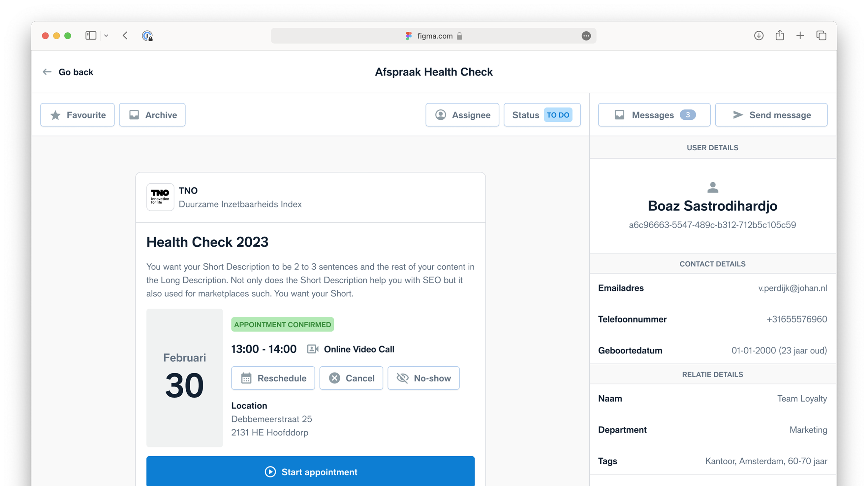
Task: Click the Messages count badge showing 3
Action: pyautogui.click(x=687, y=115)
